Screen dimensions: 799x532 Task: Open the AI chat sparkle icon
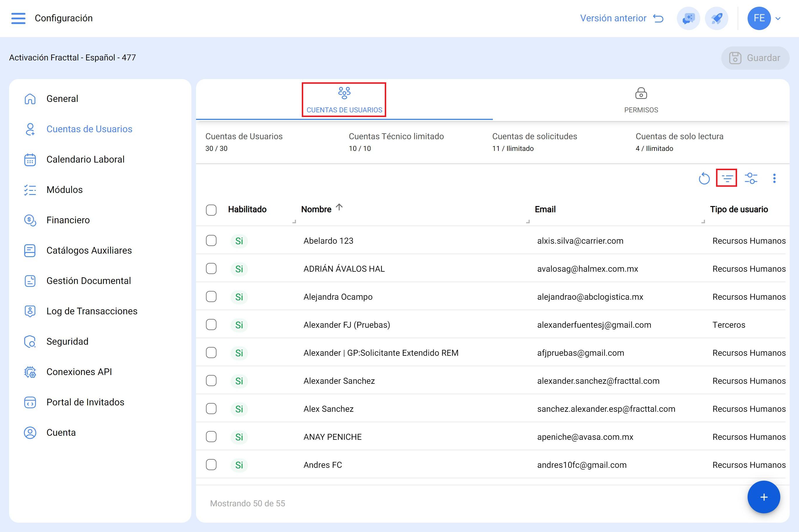pos(688,18)
